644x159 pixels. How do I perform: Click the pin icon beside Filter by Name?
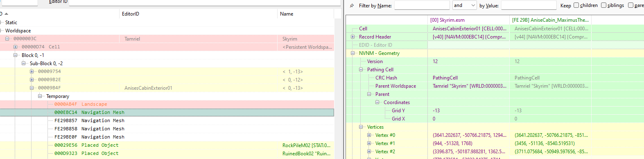352,6
